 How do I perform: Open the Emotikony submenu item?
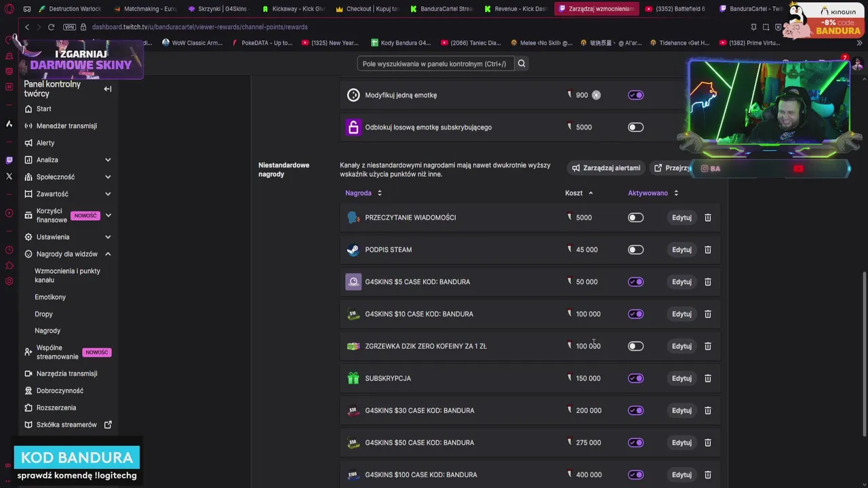point(50,297)
